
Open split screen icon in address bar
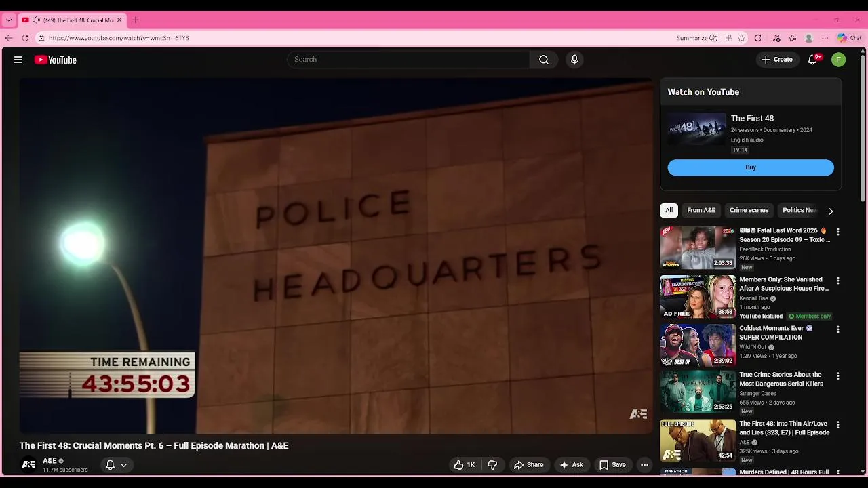point(728,38)
